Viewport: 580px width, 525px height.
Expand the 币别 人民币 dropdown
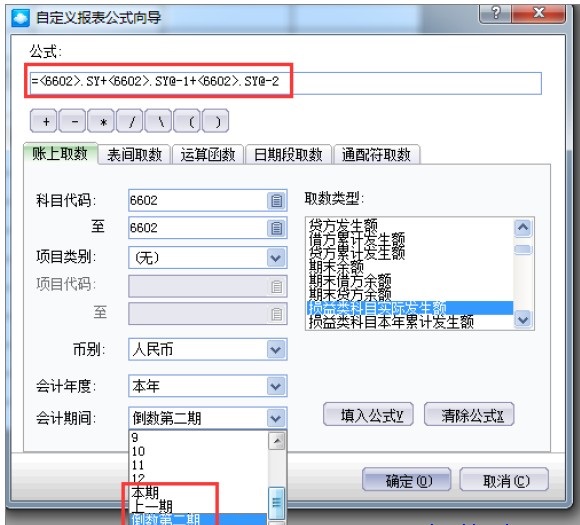coord(276,349)
